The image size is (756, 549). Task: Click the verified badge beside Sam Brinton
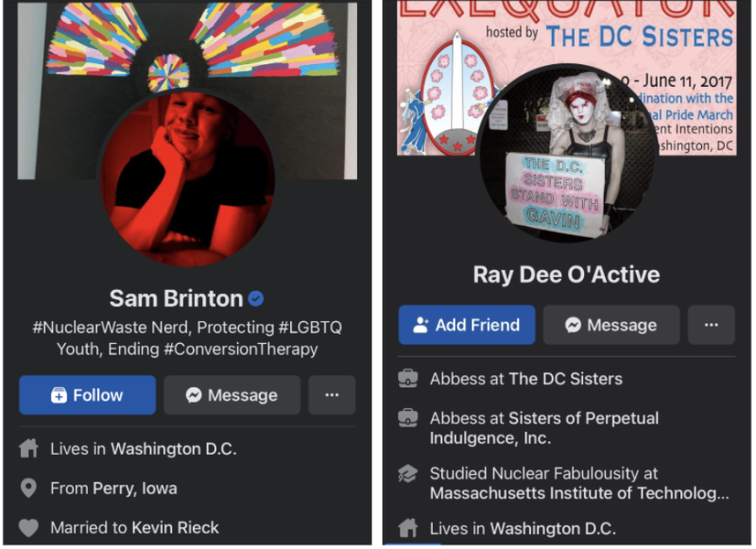click(256, 299)
